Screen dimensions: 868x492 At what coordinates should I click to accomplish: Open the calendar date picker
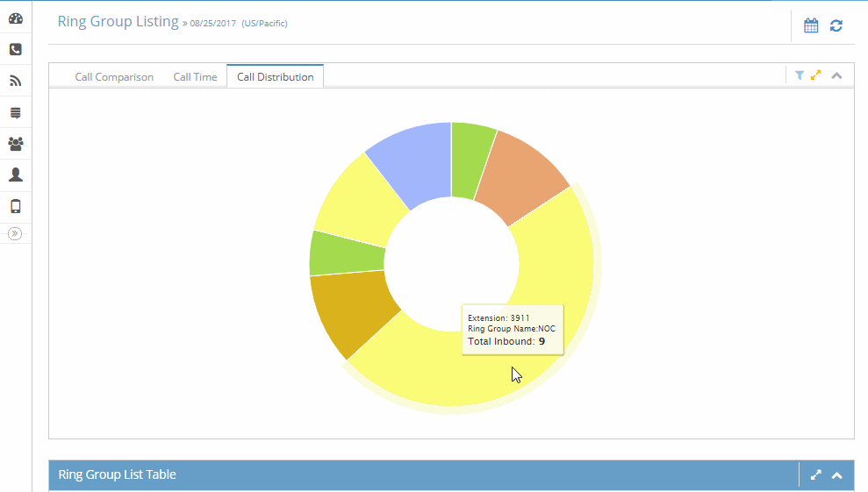coord(811,25)
